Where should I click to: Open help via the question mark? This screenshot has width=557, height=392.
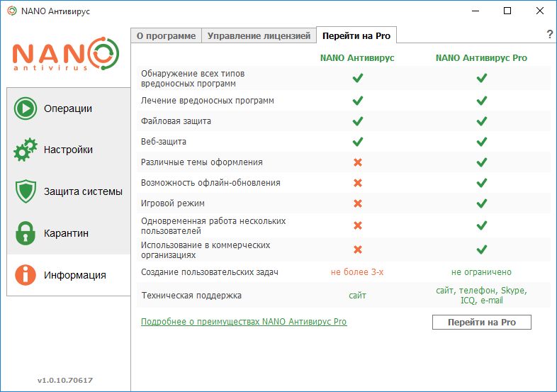[549, 35]
